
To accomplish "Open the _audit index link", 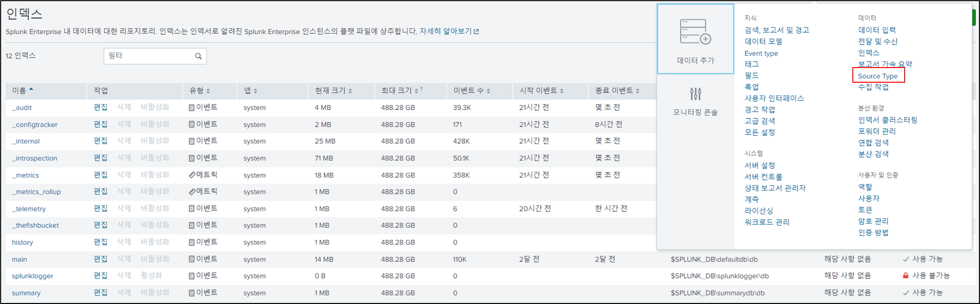I will (x=22, y=108).
